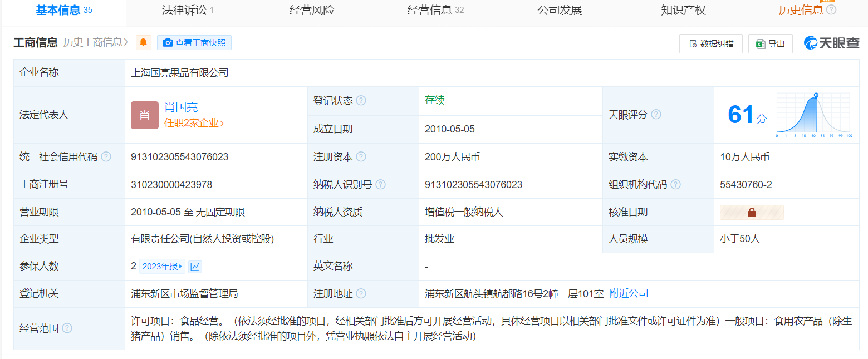Image resolution: width=868 pixels, height=359 pixels.
Task: Click the orange bell alert icon
Action: click(144, 42)
